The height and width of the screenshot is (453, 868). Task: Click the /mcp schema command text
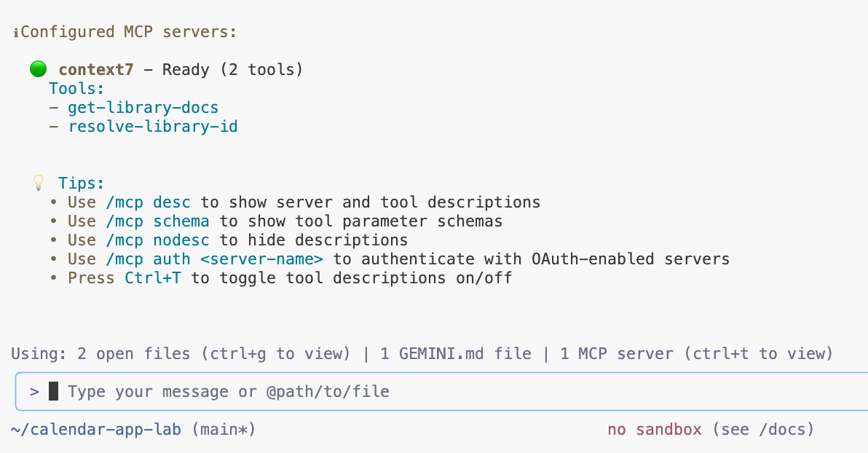coord(157,221)
